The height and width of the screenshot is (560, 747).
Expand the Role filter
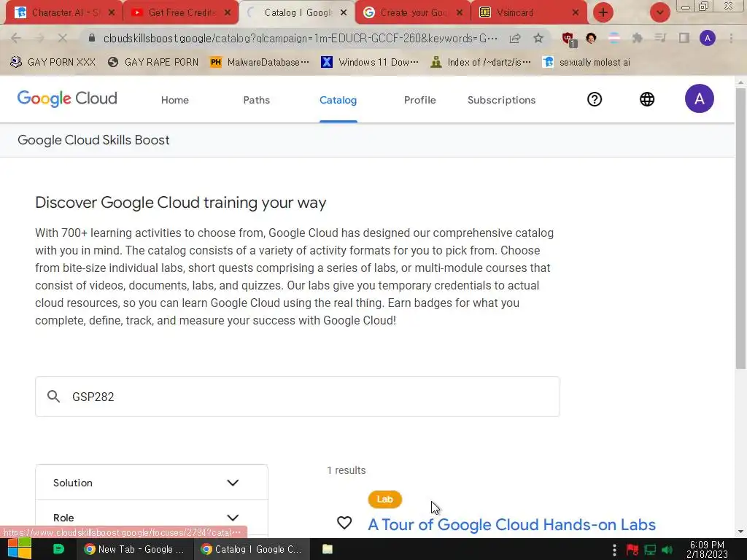pos(152,518)
